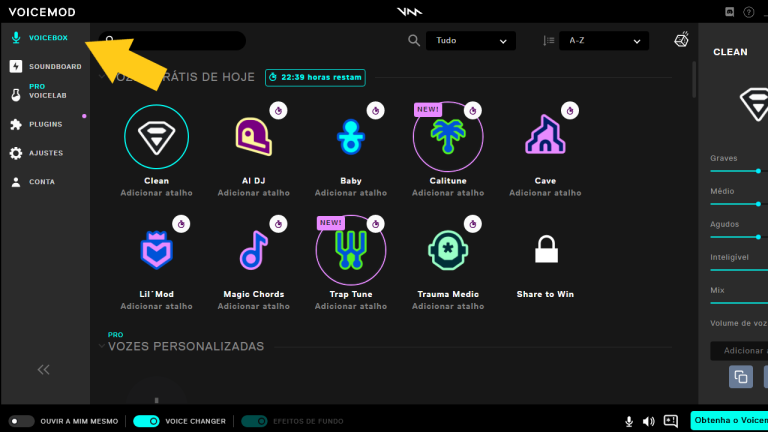This screenshot has height=432, width=768.
Task: Select the Trauma Medic voice icon
Action: pyautogui.click(x=448, y=250)
